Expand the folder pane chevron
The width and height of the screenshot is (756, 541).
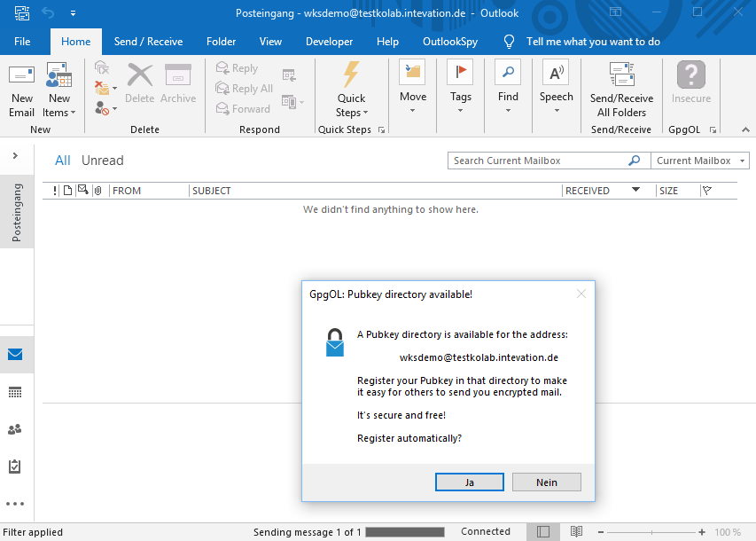[15, 156]
